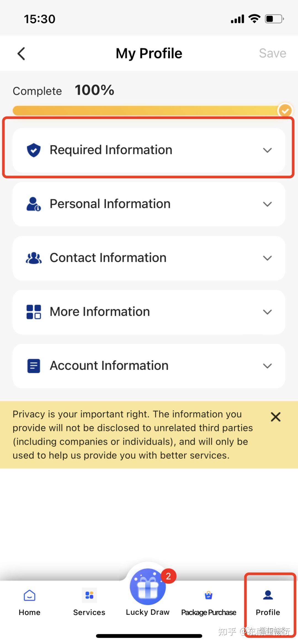Open the Lucky Draw gift icon
The height and width of the screenshot is (644, 298).
148,587
